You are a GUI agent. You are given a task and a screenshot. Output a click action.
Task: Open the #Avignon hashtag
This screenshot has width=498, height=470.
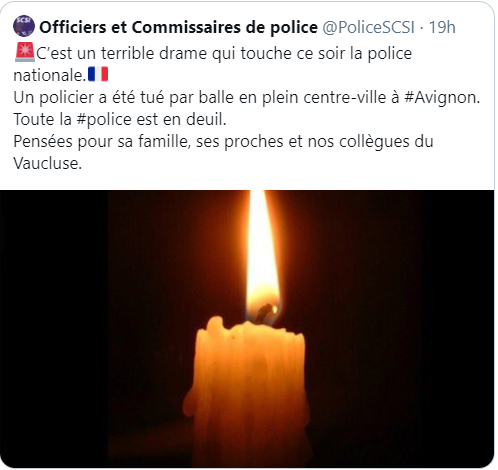442,97
